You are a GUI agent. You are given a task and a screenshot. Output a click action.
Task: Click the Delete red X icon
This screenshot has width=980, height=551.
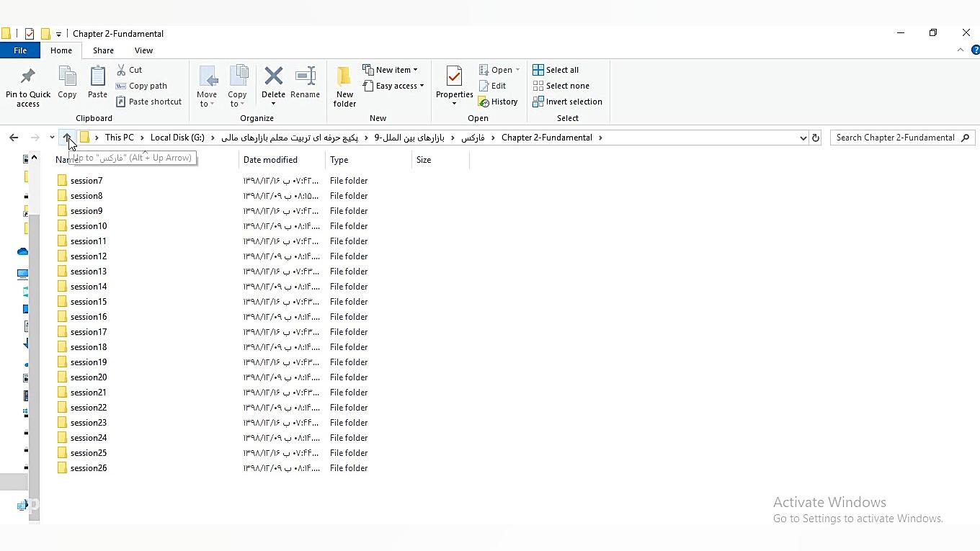(273, 76)
